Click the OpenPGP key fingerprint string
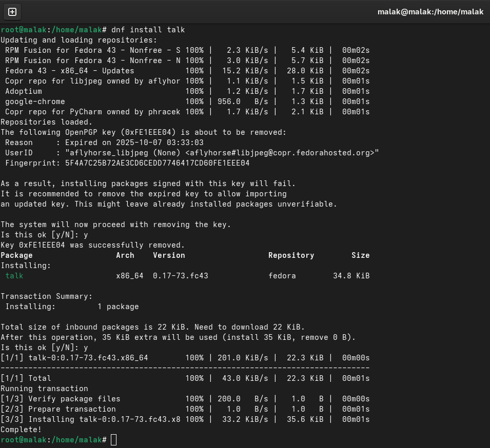490x448 pixels. [157, 163]
